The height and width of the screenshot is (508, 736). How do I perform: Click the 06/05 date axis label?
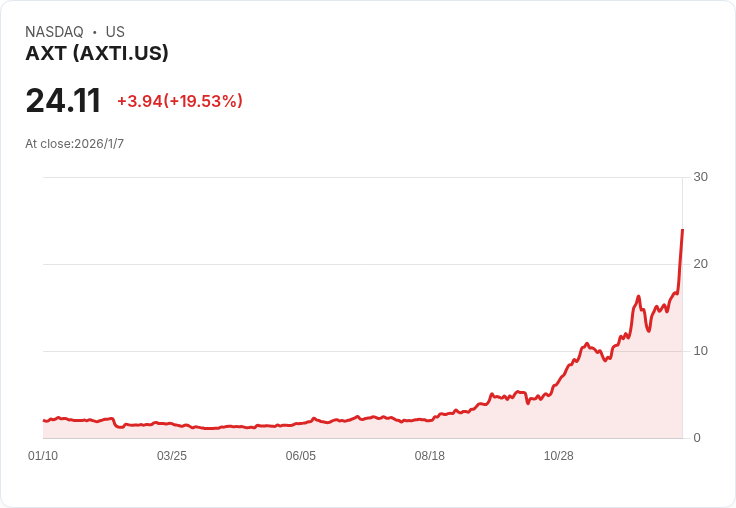[x=300, y=456]
